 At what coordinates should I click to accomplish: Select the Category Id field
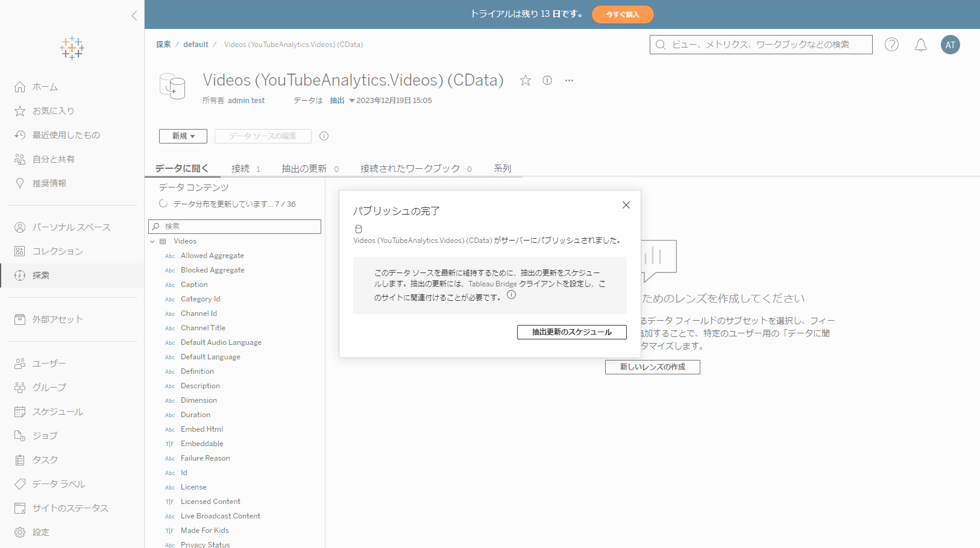[x=201, y=299]
